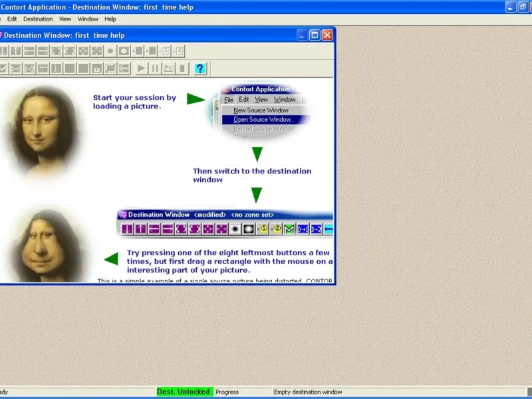Click the greyed-out outward diagonal arrows button
Image resolution: width=532 pixels, height=399 pixels.
(x=96, y=51)
